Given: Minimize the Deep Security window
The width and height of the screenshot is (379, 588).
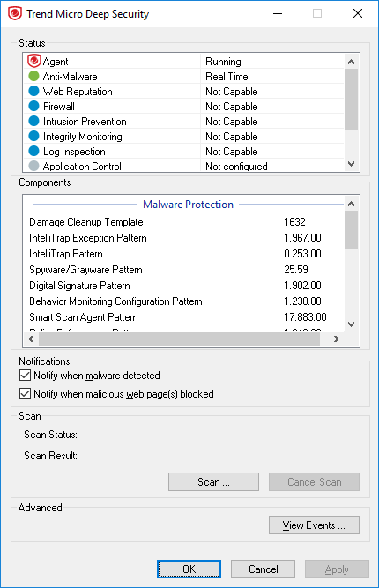Looking at the screenshot, I should (x=278, y=13).
